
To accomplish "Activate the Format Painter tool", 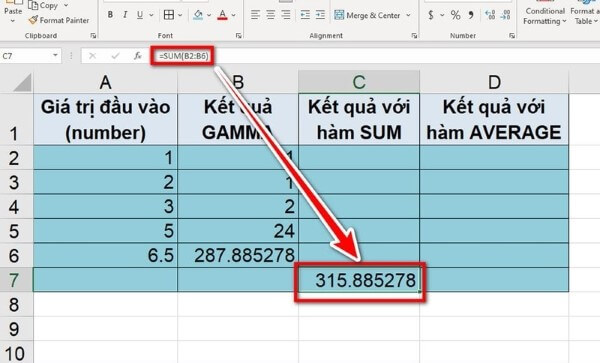I will click(x=59, y=20).
